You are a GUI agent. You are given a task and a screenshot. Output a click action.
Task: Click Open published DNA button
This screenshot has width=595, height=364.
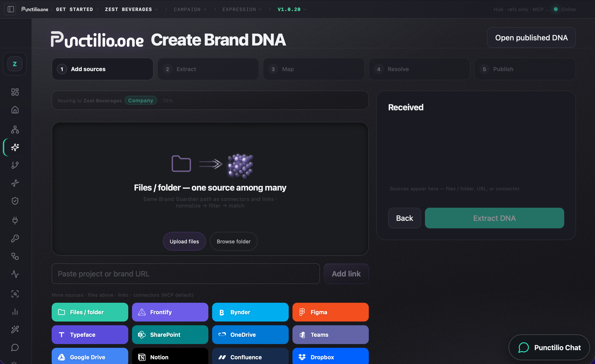[531, 38]
